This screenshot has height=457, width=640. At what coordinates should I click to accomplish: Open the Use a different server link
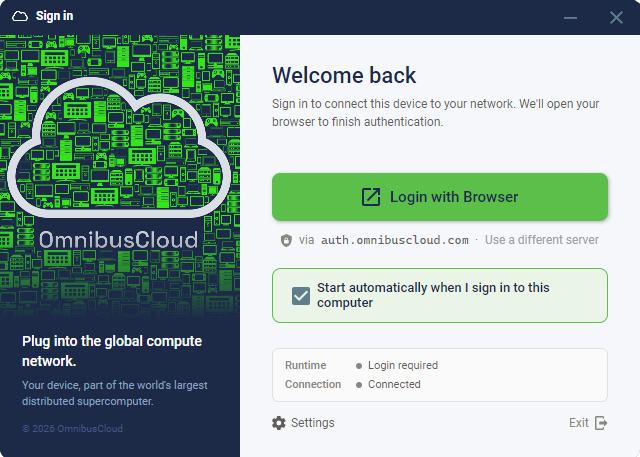[x=542, y=240]
